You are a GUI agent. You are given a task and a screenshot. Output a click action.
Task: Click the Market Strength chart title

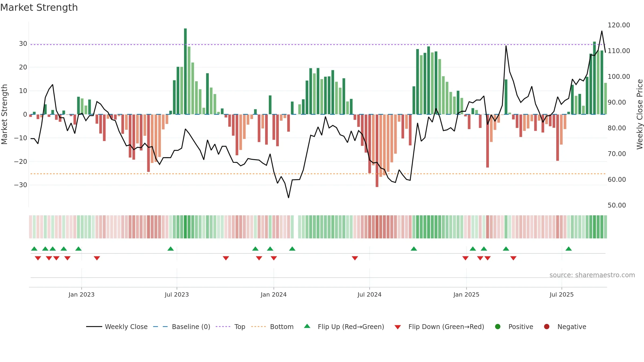39,8
